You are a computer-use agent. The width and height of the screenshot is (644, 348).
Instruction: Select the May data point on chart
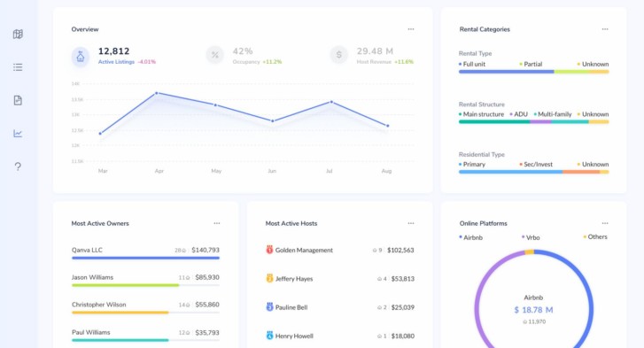coord(215,105)
